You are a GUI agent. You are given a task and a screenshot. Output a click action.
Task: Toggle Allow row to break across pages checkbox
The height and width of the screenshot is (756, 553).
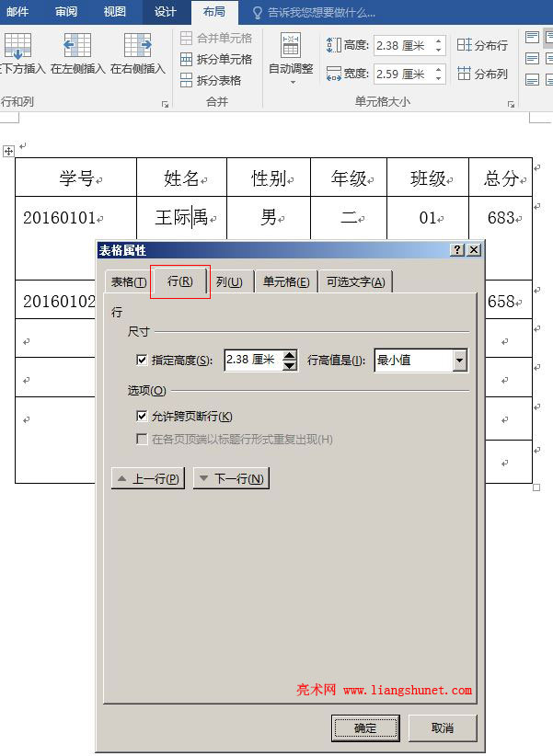pos(142,416)
